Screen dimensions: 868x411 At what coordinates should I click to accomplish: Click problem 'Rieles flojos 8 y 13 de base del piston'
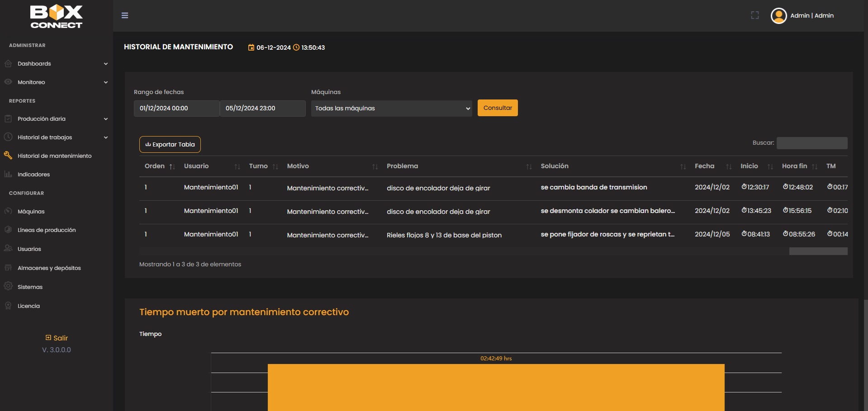point(444,235)
